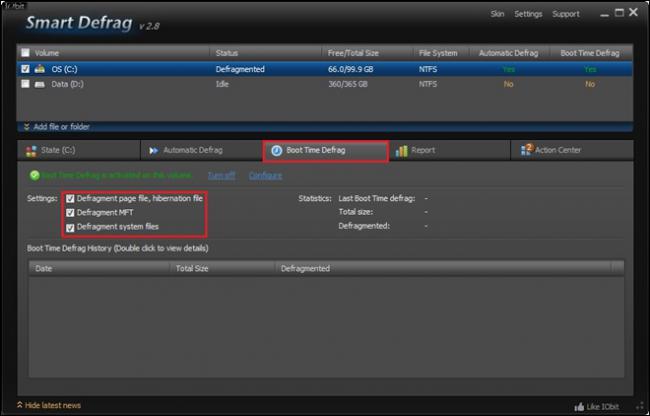Viewport: 650px width, 416px height.
Task: Uncheck Defragment page file, hibernation file
Action: (x=70, y=199)
